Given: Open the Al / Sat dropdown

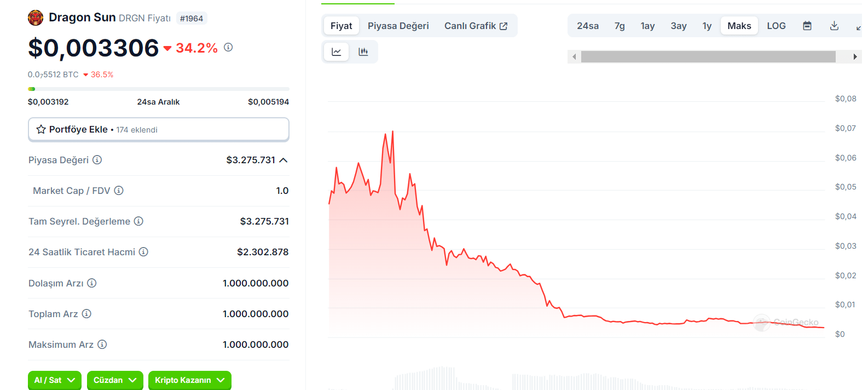Looking at the screenshot, I should (55, 380).
